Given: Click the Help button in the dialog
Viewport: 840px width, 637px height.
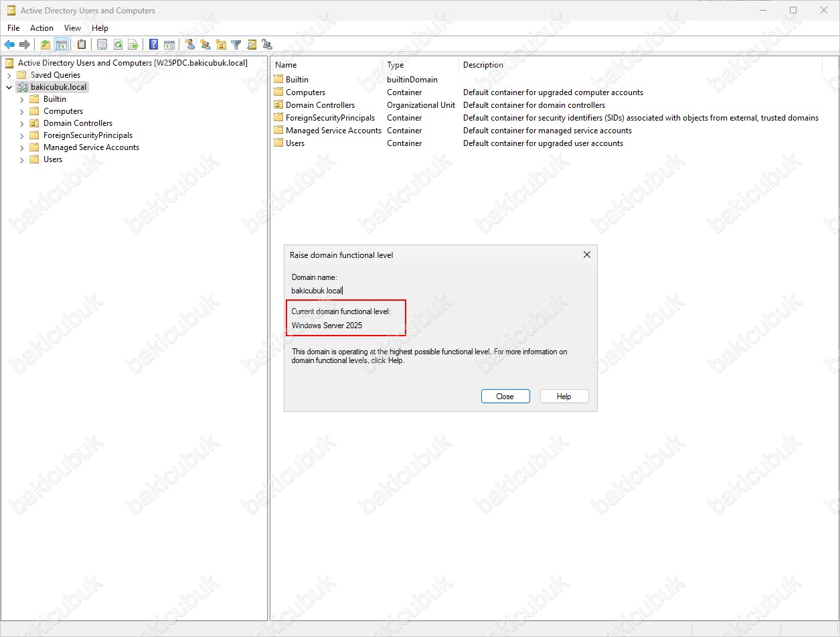Looking at the screenshot, I should [564, 397].
